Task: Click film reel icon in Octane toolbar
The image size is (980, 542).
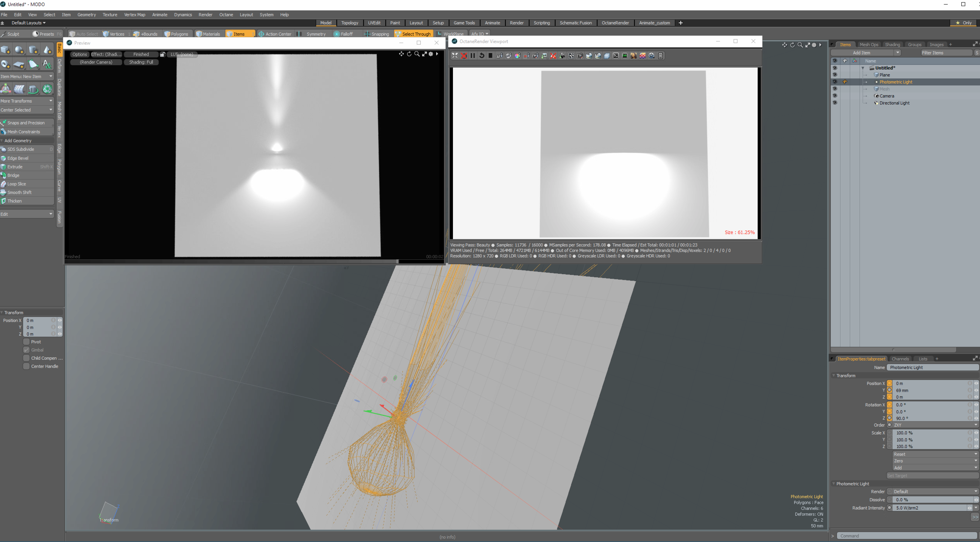Action: (652, 56)
